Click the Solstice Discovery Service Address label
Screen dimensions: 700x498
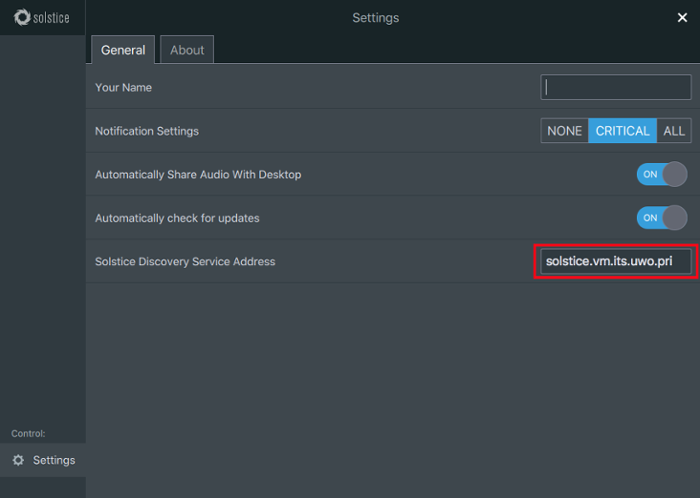[x=185, y=262]
